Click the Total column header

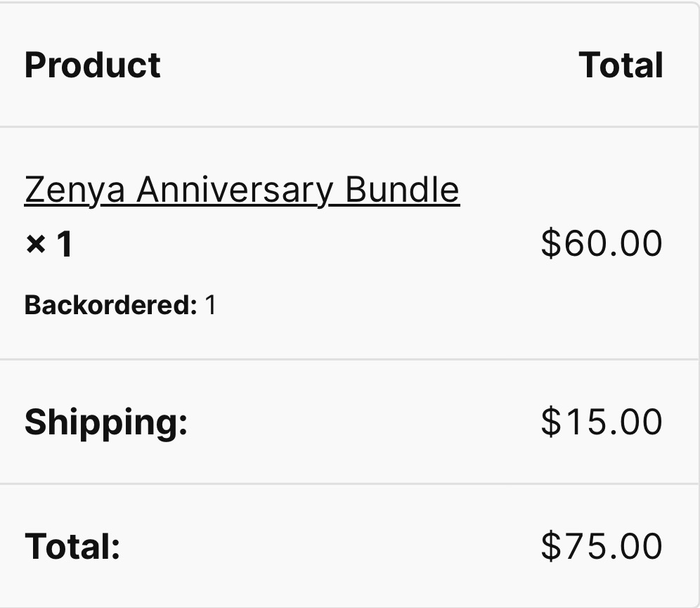click(621, 65)
